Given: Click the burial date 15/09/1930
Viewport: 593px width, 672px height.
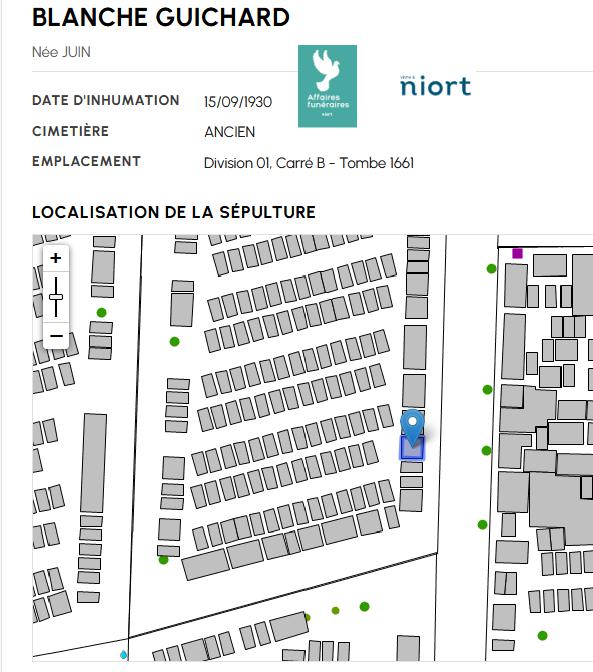Looking at the screenshot, I should pos(238,102).
